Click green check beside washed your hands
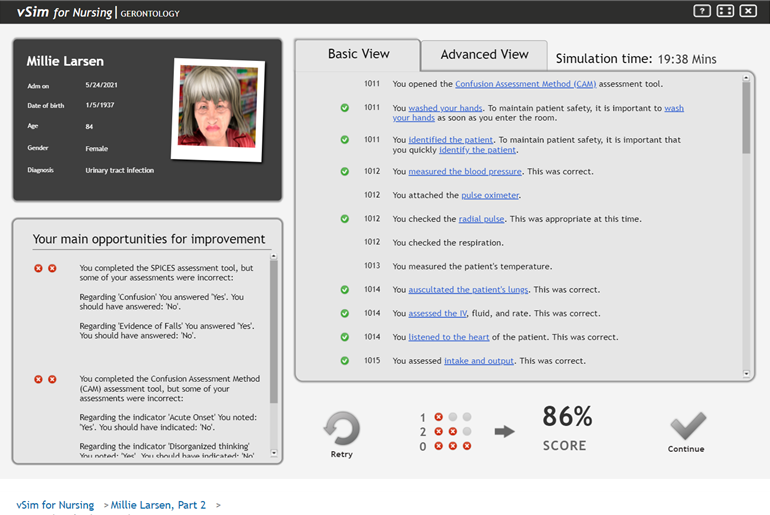The image size is (770, 515). coord(345,108)
